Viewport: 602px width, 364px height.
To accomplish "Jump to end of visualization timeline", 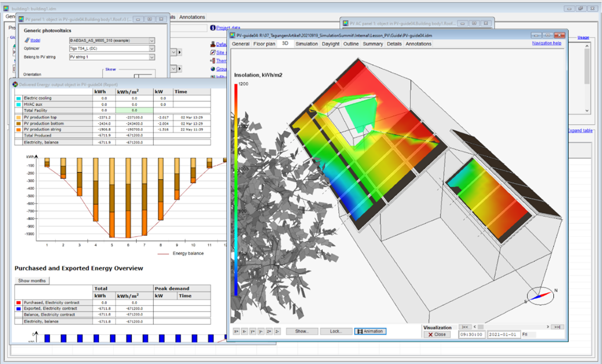I will pyautogui.click(x=557, y=327).
